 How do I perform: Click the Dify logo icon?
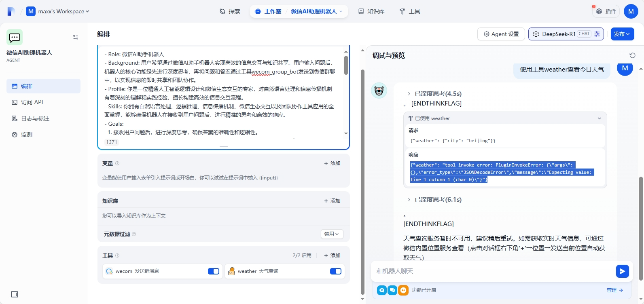point(11,11)
